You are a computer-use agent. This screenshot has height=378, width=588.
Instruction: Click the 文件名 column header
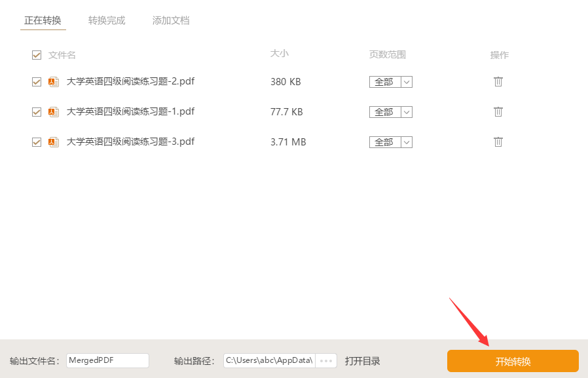(62, 55)
